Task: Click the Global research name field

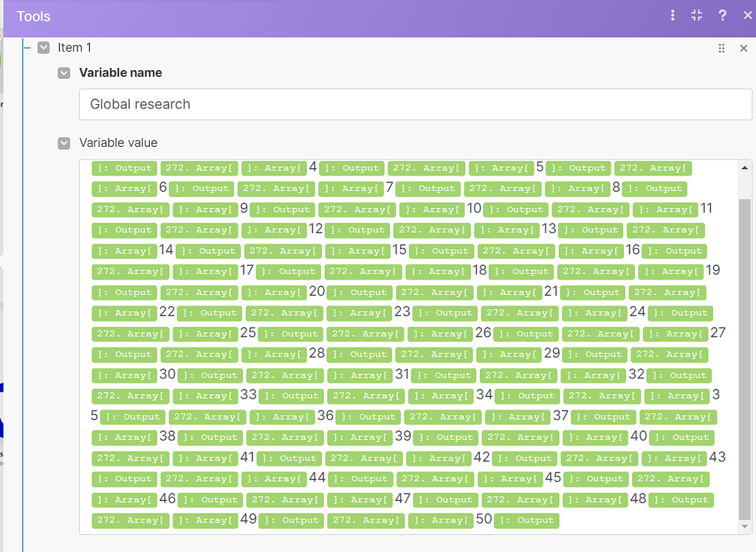Action: [x=415, y=104]
